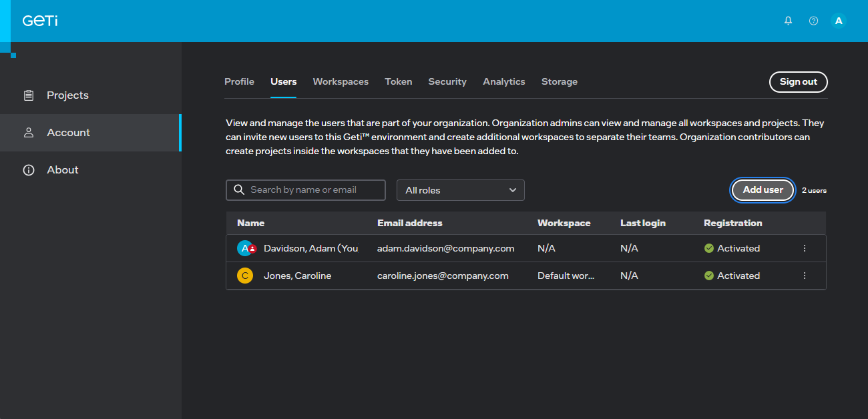Click the Geti logo in header
This screenshot has width=868, height=419.
point(40,21)
